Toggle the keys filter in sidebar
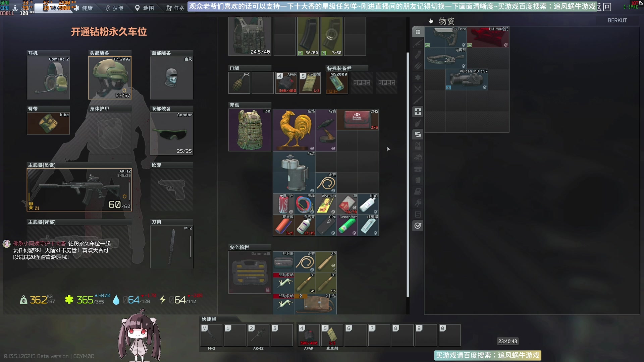The width and height of the screenshot is (644, 362). pos(418,203)
